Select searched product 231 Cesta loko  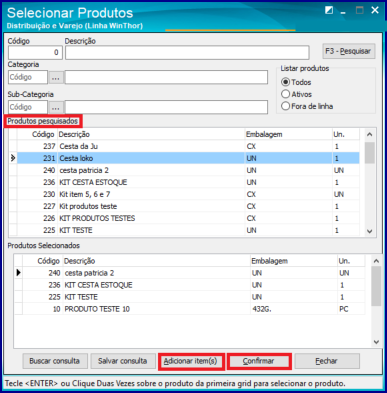tap(188, 158)
